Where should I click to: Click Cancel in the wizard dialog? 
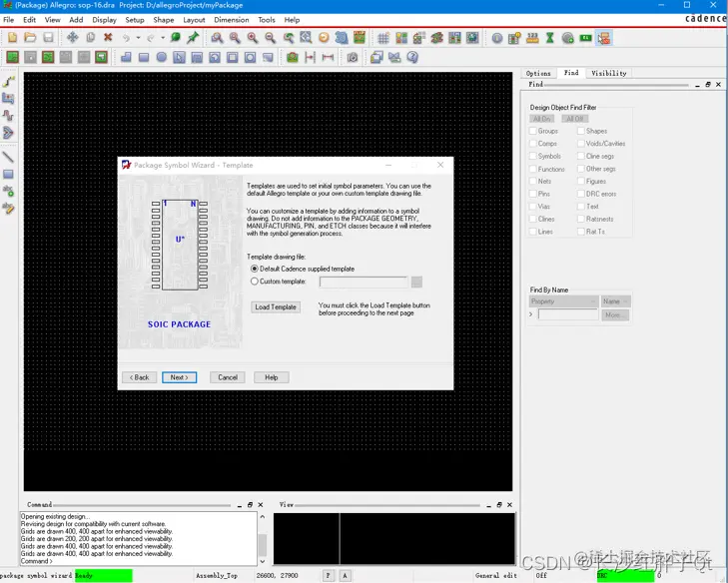point(228,377)
